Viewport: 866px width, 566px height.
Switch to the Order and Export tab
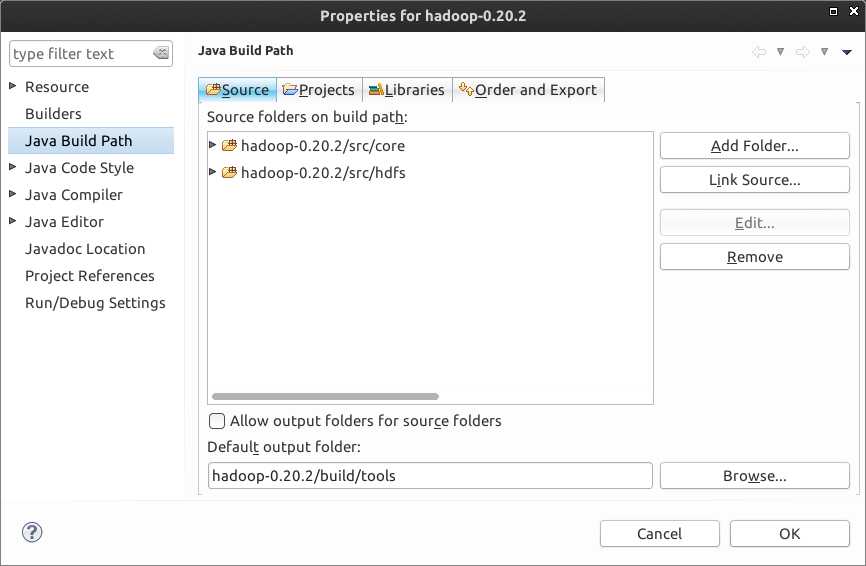(528, 90)
